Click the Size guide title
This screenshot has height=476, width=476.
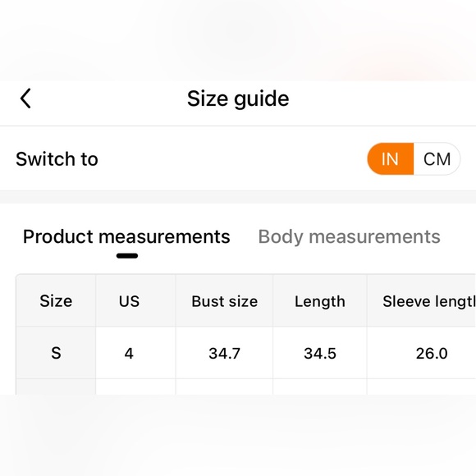click(238, 99)
